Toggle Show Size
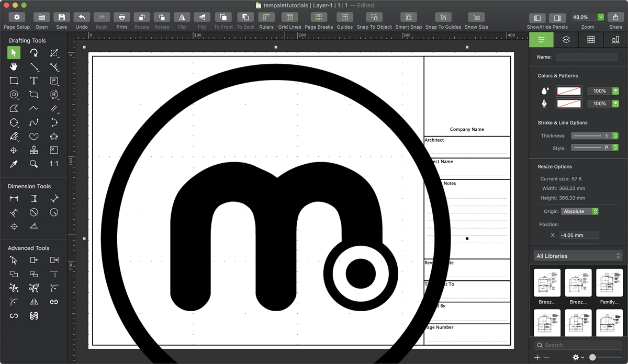Viewport: 628px width, 364px height. (476, 17)
